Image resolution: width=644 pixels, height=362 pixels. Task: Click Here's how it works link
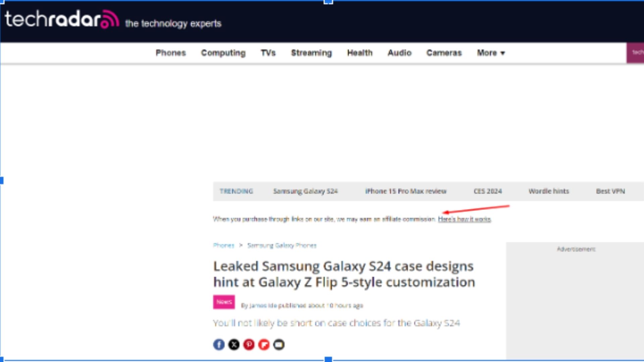point(465,219)
